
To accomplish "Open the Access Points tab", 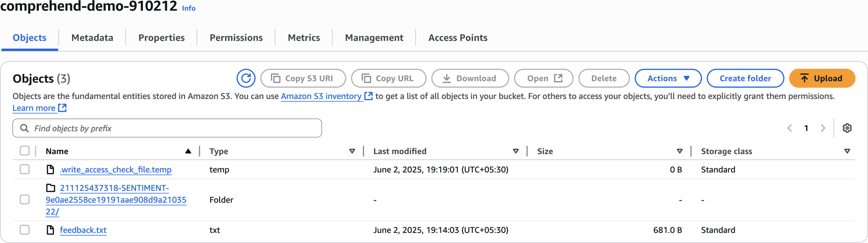I will tap(458, 37).
